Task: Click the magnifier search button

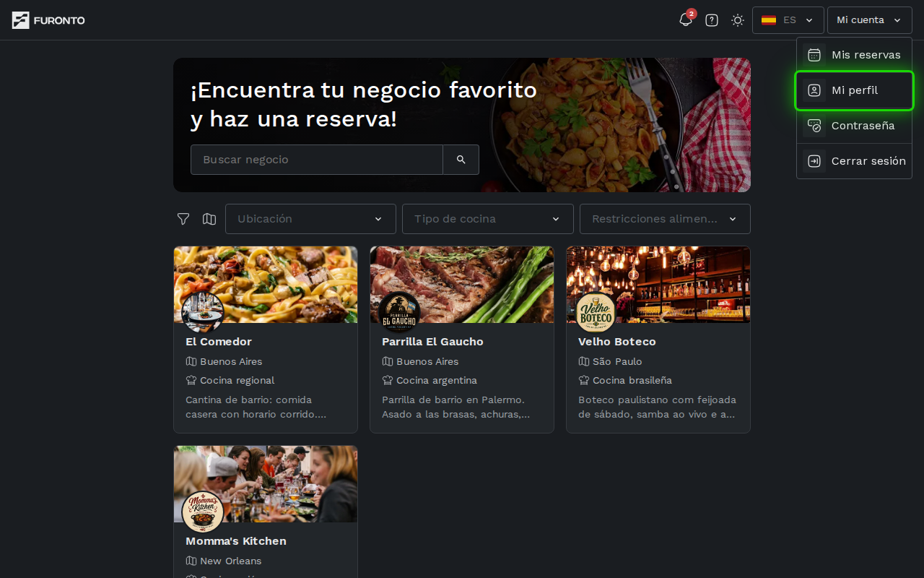Action: [461, 160]
